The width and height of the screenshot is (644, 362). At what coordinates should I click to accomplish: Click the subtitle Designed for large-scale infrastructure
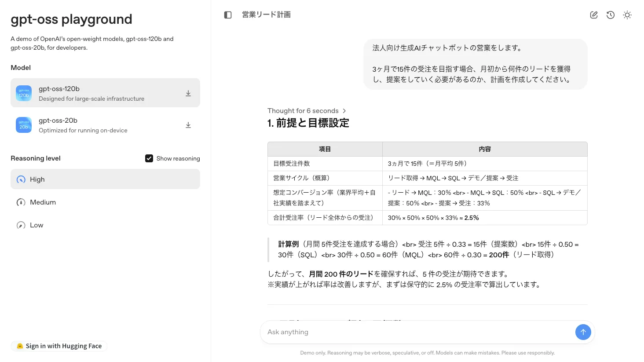[91, 99]
